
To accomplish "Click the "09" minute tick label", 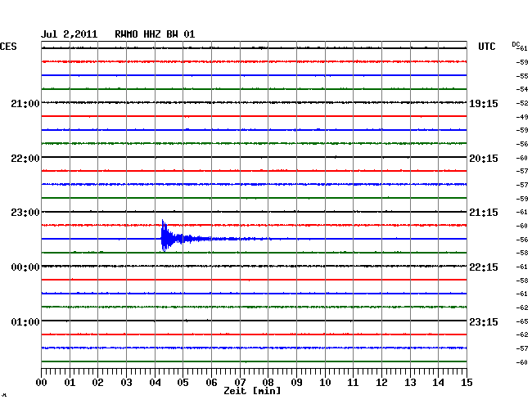I will 296,383.
